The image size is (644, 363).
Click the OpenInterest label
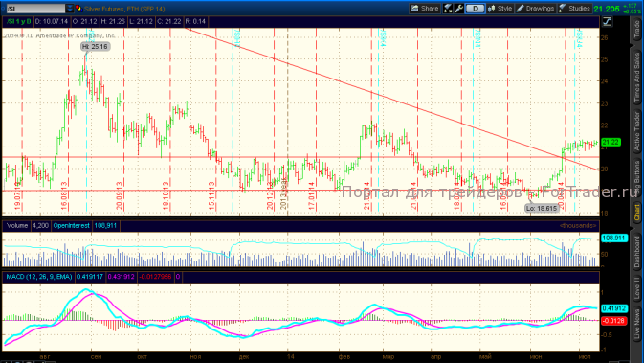pos(72,226)
